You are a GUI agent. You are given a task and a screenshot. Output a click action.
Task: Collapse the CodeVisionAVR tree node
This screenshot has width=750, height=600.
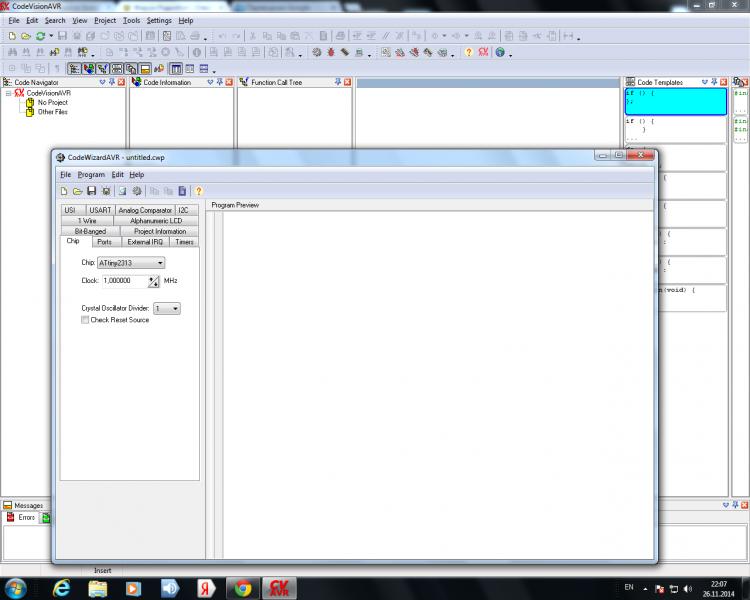coord(8,93)
